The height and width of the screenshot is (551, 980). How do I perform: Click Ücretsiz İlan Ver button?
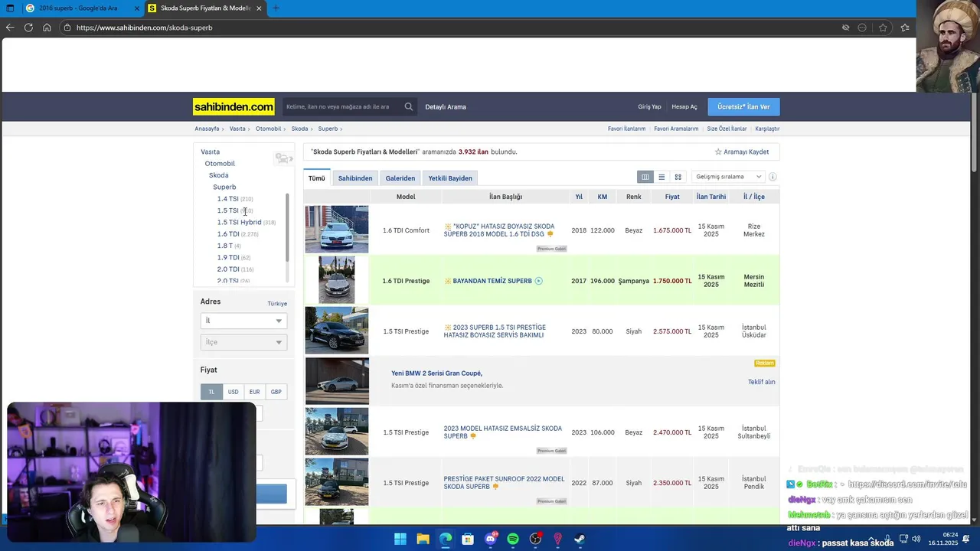[x=743, y=107]
